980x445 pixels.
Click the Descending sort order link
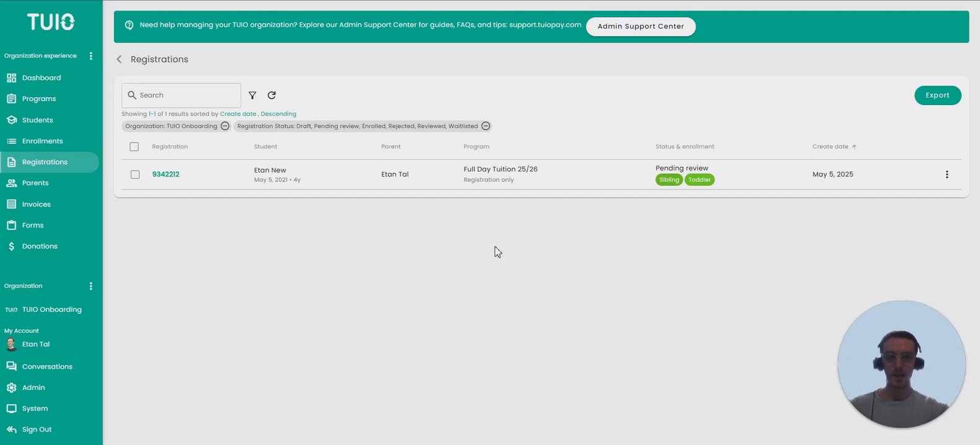(x=278, y=114)
